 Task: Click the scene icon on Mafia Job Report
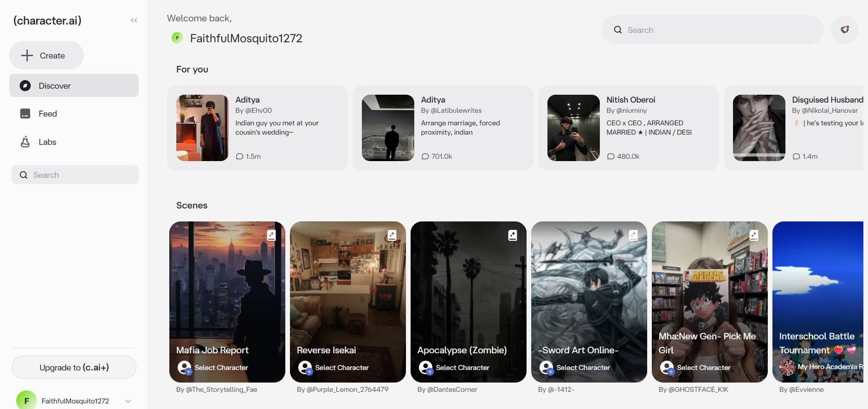coord(271,235)
